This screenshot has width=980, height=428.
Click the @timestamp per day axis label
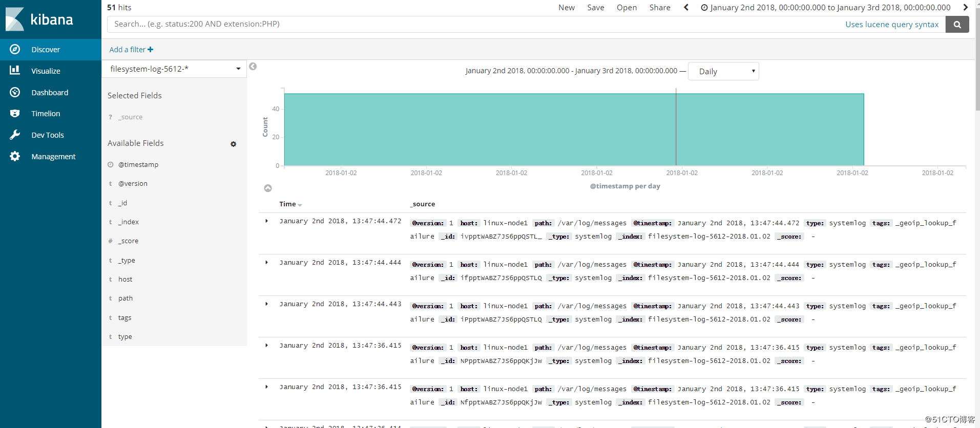click(x=625, y=186)
